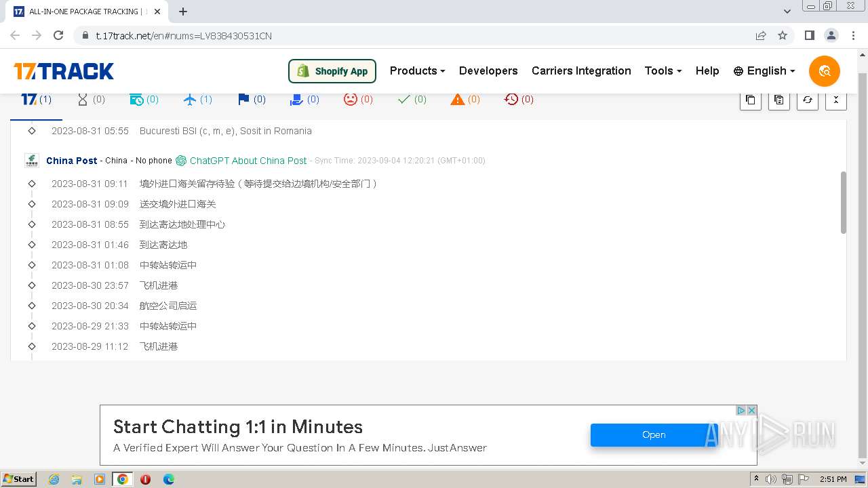Click the China Post carrier logo
Image resolution: width=868 pixels, height=488 pixels.
click(x=32, y=161)
